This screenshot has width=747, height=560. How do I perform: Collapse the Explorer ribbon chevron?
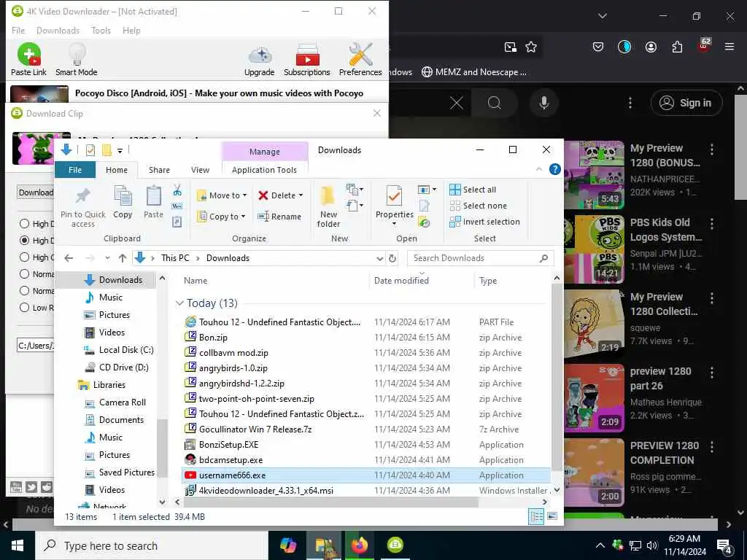coord(539,169)
